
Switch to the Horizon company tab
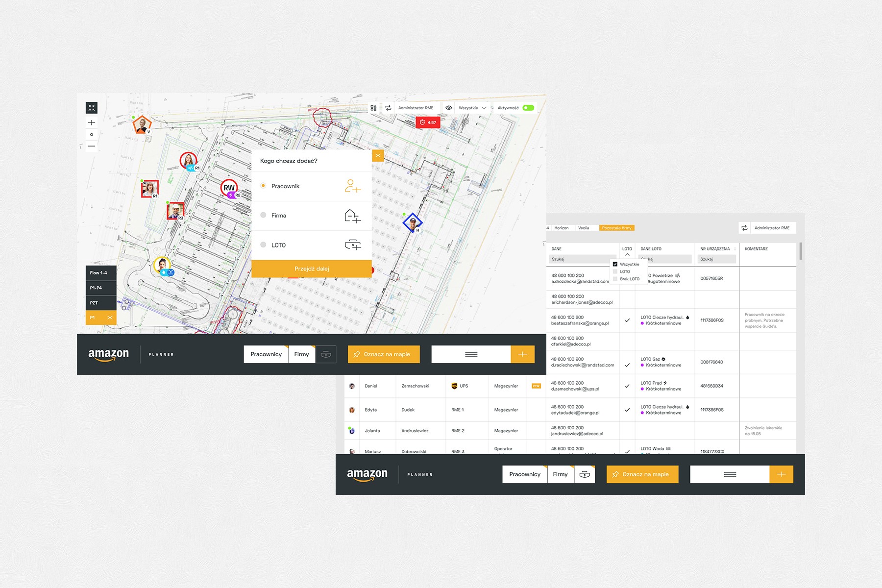[562, 228]
